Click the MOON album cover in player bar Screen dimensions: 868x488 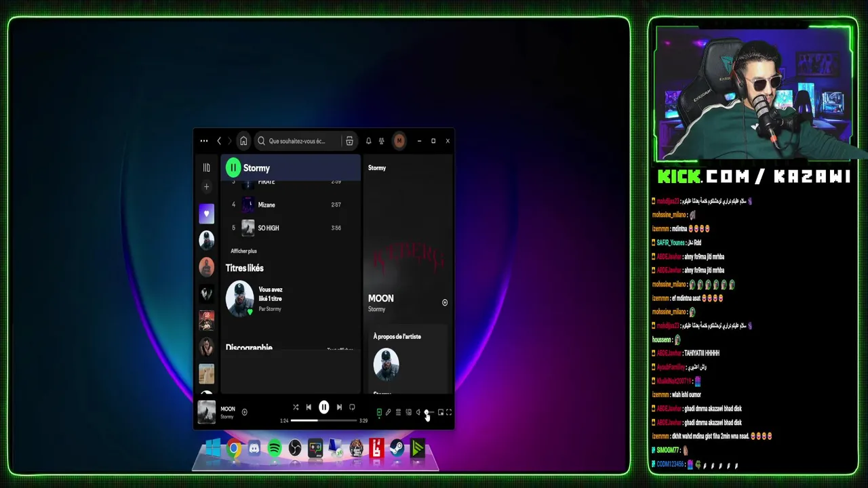coord(206,412)
